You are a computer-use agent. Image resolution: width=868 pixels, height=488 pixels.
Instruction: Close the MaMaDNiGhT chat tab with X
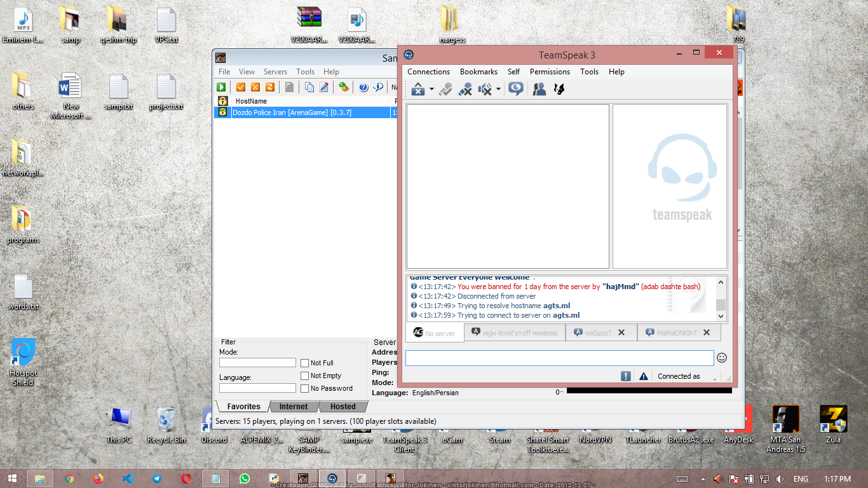707,332
